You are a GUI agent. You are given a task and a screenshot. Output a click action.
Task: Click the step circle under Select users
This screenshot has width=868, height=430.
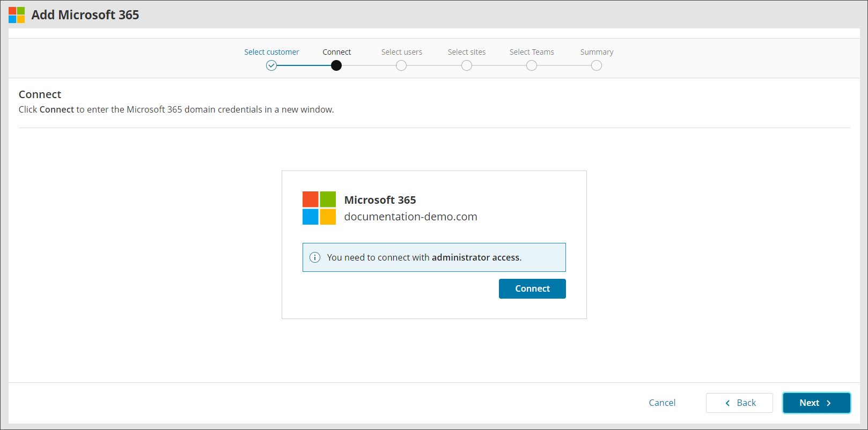pyautogui.click(x=401, y=65)
